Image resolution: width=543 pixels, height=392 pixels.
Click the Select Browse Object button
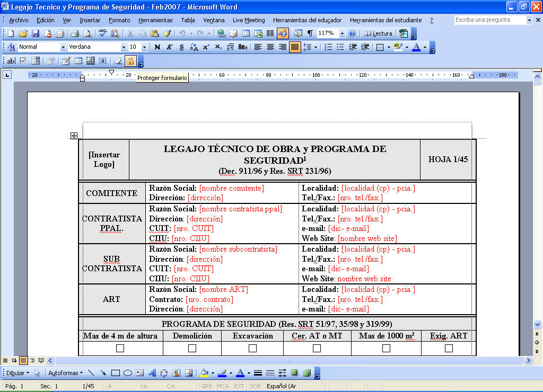pyautogui.click(x=537, y=343)
